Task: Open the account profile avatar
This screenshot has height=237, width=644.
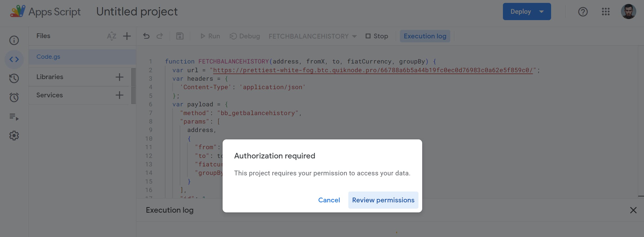Action: pos(629,12)
